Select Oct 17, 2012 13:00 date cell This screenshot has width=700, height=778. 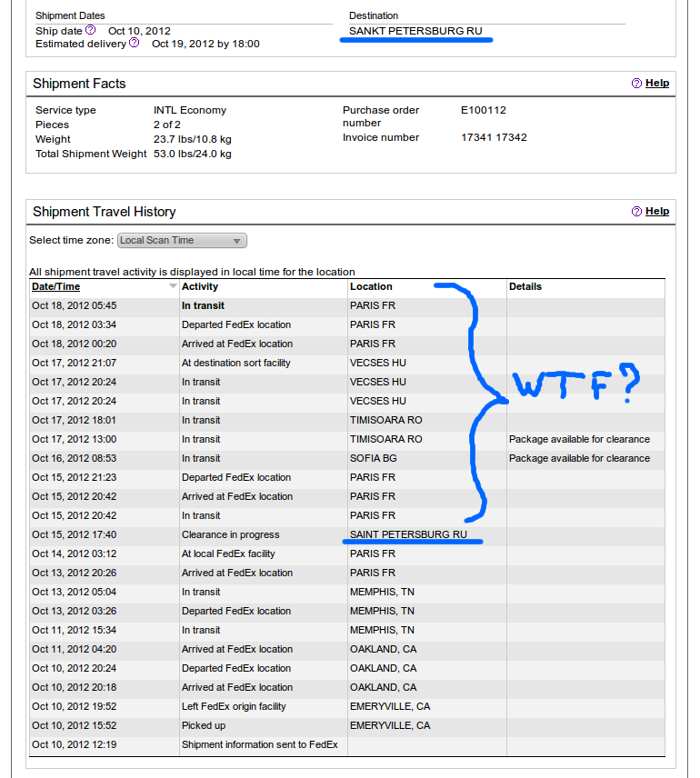(x=74, y=439)
